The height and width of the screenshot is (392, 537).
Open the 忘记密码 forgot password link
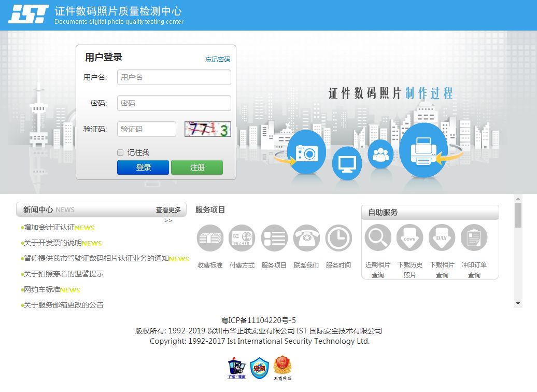pyautogui.click(x=219, y=59)
